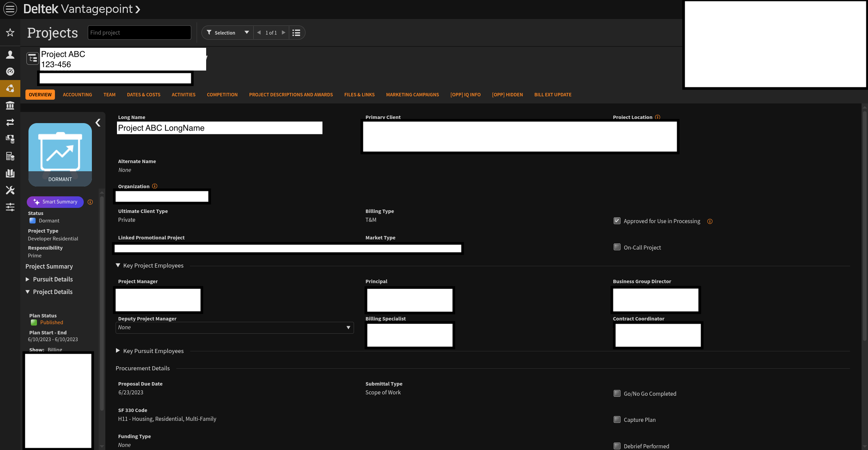Open the dashboard gauge icon in sidebar
868x450 pixels.
[10, 72]
